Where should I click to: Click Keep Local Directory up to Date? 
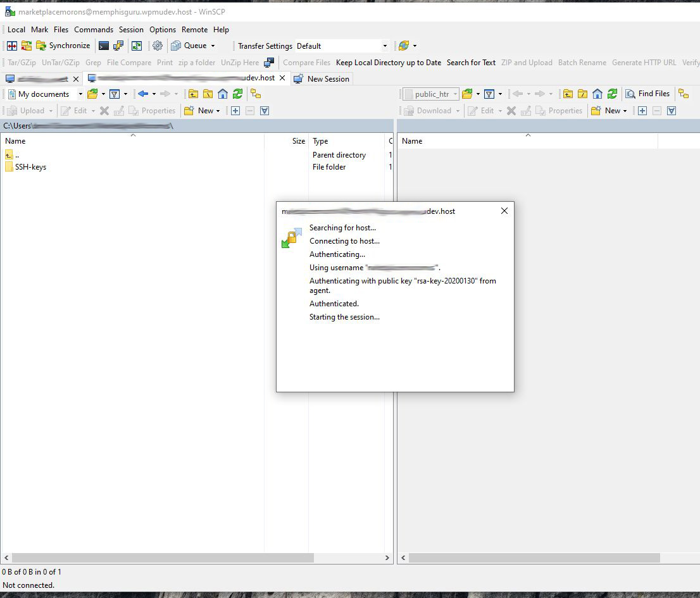point(388,63)
